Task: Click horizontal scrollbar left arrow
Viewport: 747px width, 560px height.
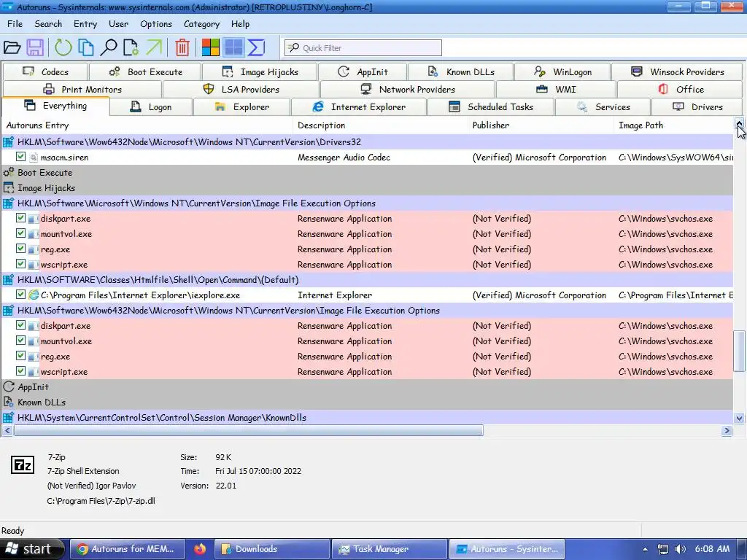Action: (x=7, y=430)
